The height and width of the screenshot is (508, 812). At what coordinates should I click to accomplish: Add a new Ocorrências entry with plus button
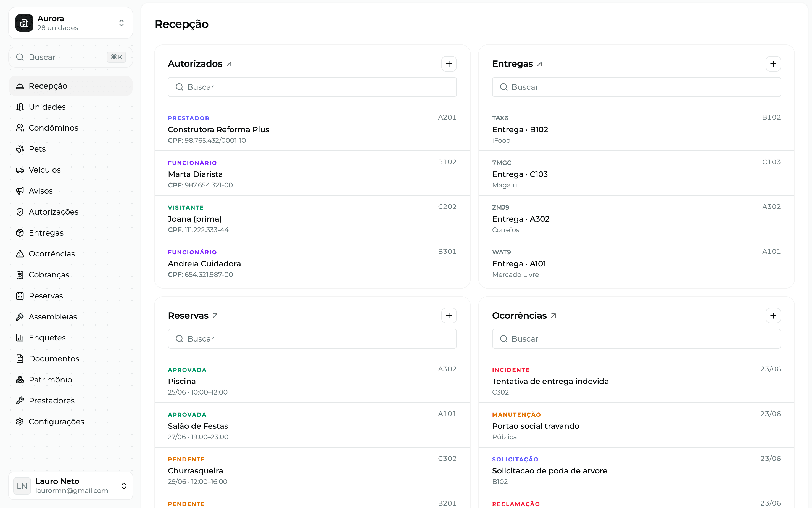tap(773, 316)
